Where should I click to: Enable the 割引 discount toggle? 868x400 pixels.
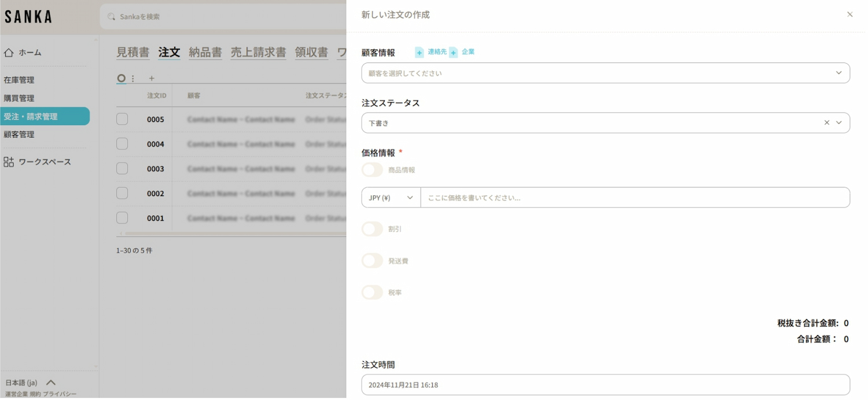coord(372,229)
